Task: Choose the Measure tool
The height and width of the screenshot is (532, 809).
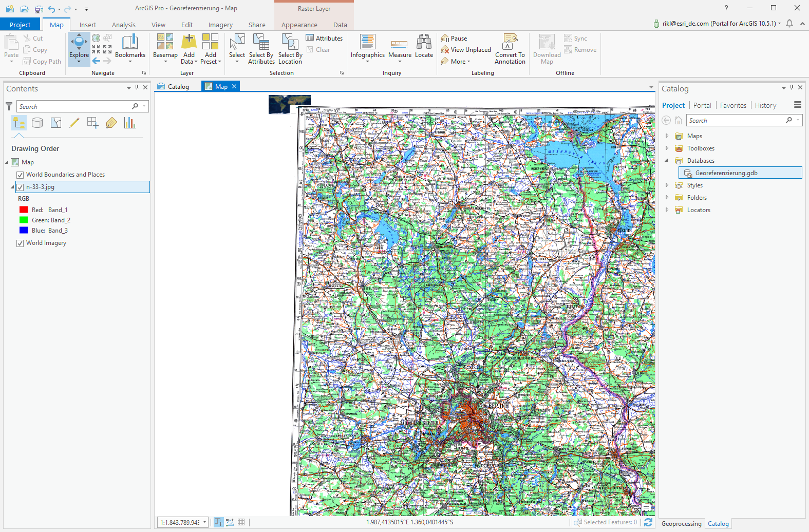Action: coord(400,49)
